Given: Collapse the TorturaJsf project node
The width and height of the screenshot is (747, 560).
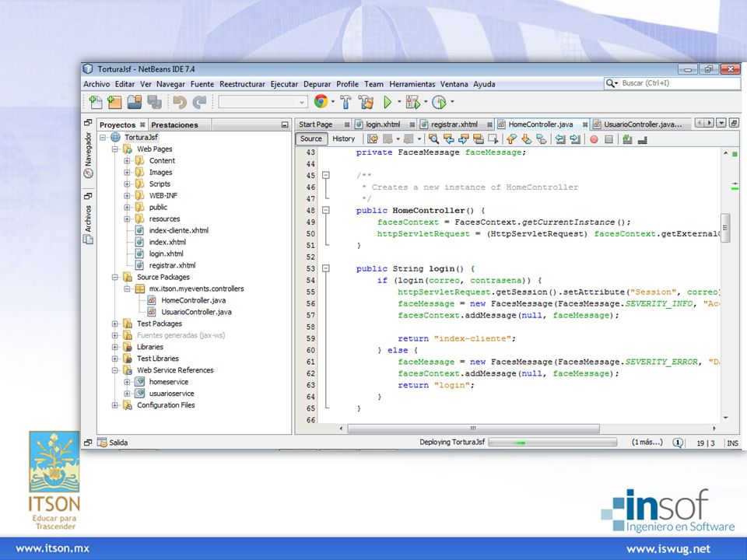Looking at the screenshot, I should tap(103, 137).
